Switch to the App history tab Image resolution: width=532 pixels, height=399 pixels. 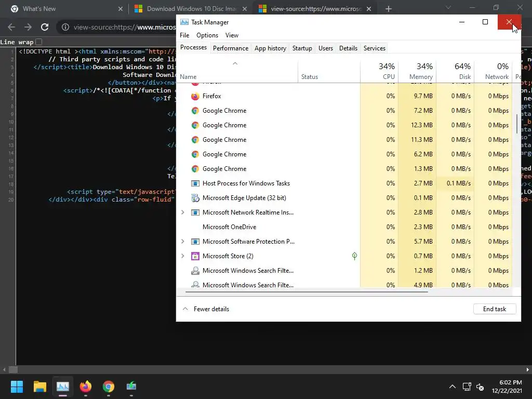click(x=270, y=48)
